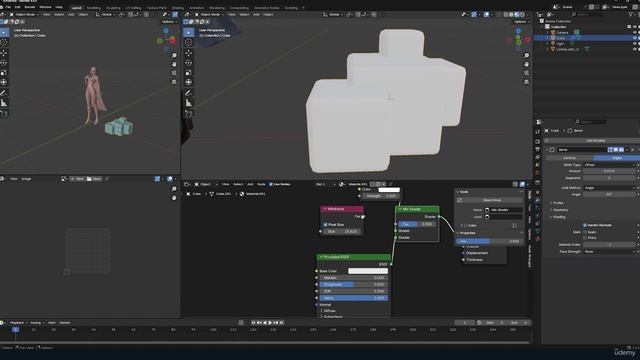Image resolution: width=640 pixels, height=360 pixels.
Task: Click zoom magnifier icon in left viewport
Action: pos(174,56)
